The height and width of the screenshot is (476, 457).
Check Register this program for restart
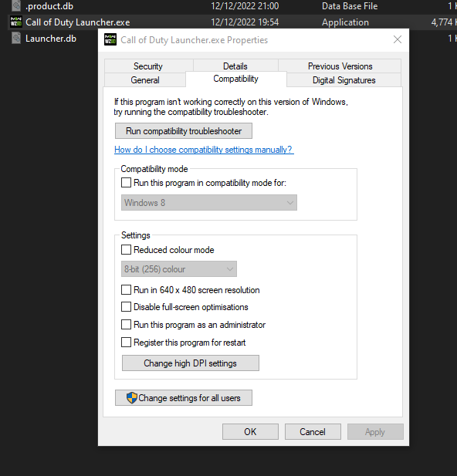tap(126, 342)
